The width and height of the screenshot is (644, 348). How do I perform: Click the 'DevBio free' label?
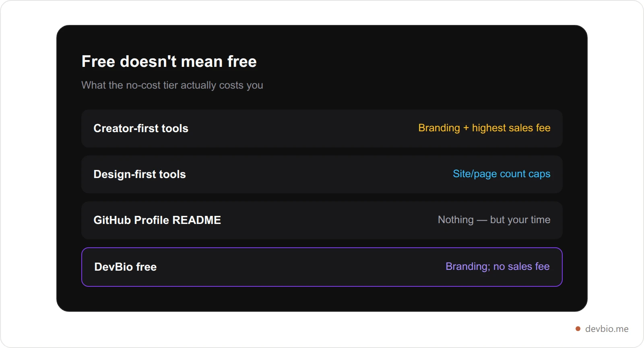point(126,267)
